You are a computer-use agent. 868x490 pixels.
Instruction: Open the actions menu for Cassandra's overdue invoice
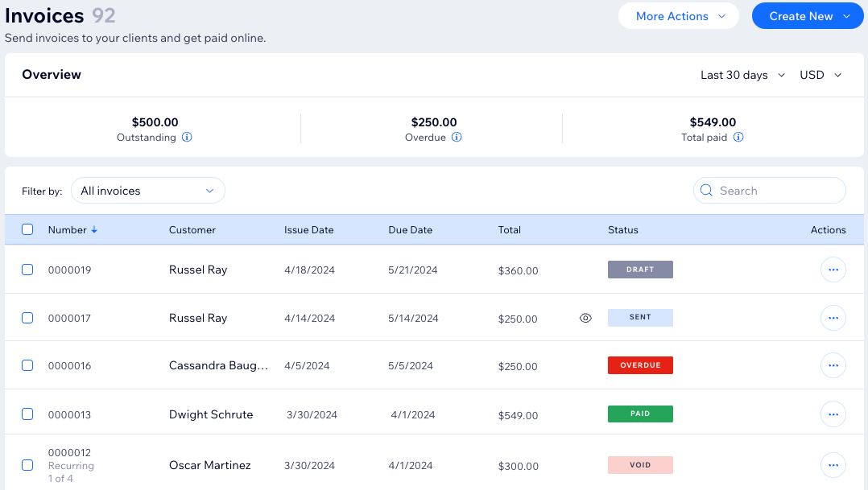point(833,365)
